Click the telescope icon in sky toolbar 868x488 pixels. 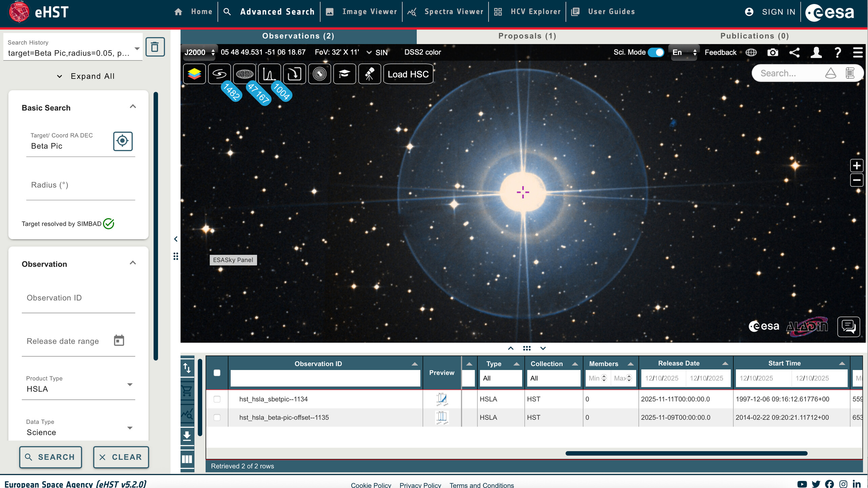[369, 74]
